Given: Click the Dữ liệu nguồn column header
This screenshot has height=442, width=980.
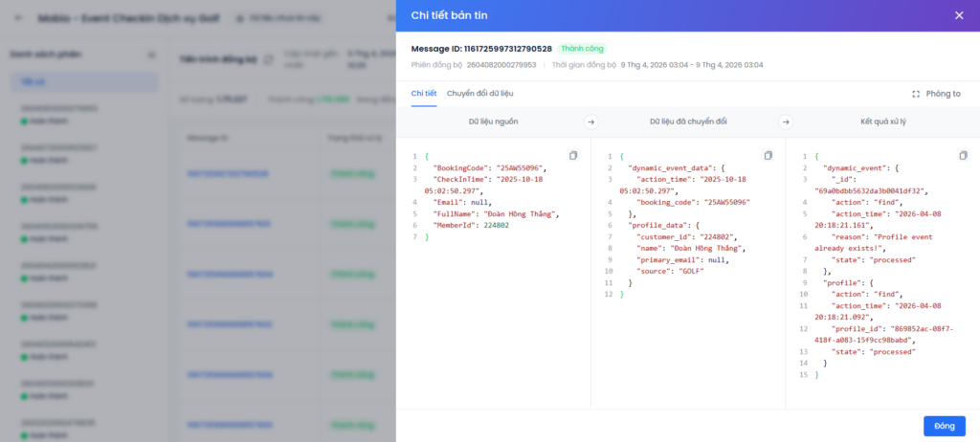Looking at the screenshot, I should coord(493,122).
